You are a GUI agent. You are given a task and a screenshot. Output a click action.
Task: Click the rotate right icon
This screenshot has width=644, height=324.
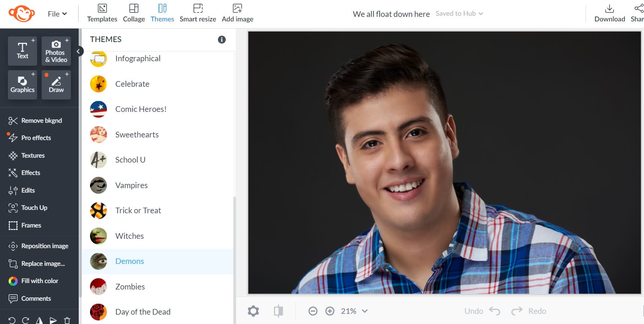[x=26, y=320]
